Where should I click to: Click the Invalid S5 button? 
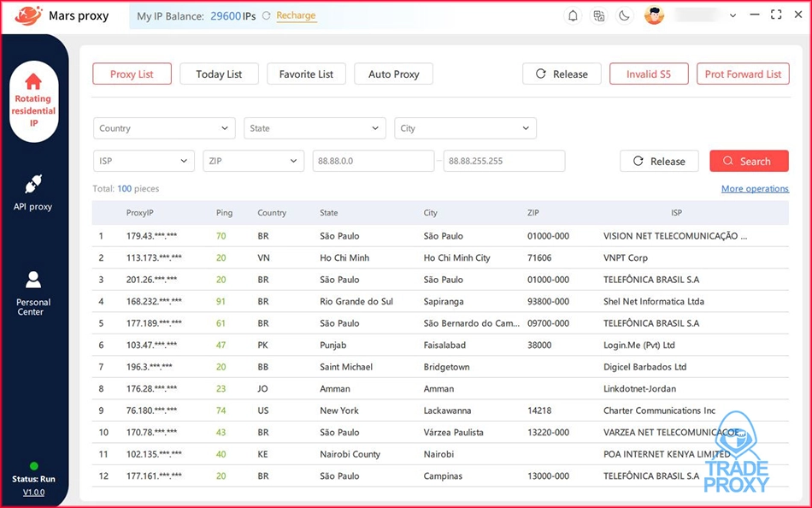[649, 74]
